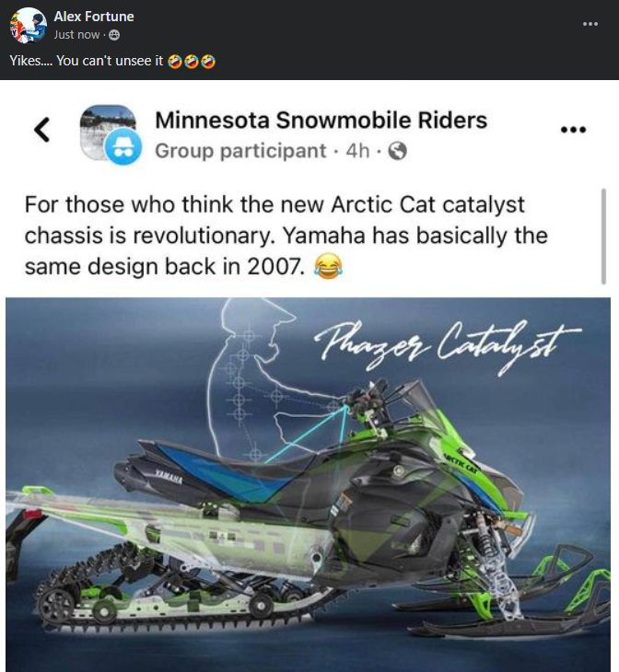The height and width of the screenshot is (672, 619).
Task: Open Alex Fortune's profile picture
Action: click(x=29, y=25)
